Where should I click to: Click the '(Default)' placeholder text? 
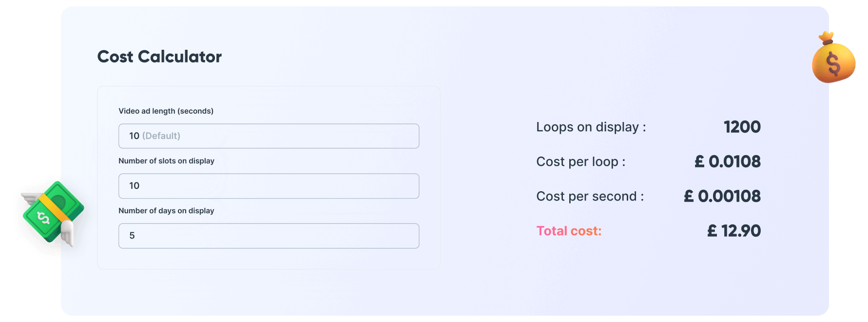coord(161,136)
